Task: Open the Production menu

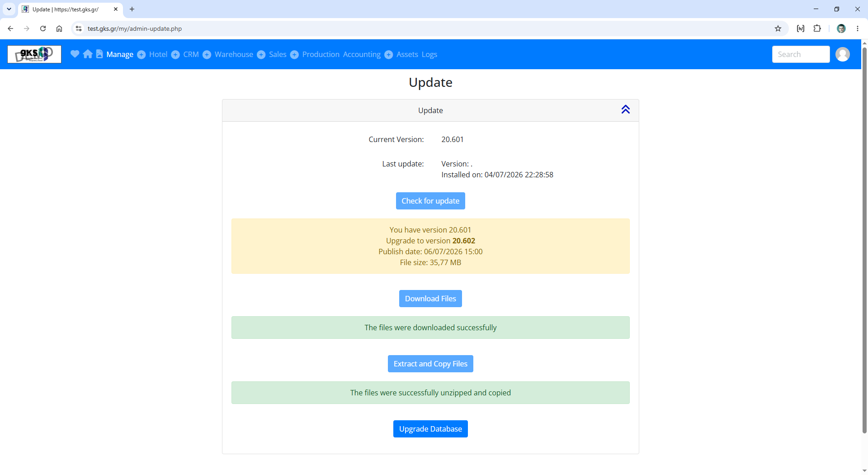Action: (x=321, y=54)
